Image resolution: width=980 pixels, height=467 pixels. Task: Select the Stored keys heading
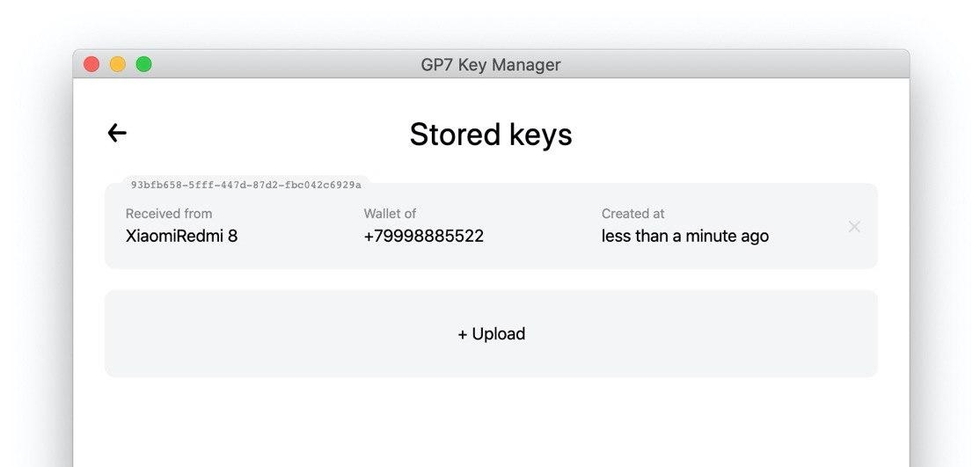click(490, 135)
